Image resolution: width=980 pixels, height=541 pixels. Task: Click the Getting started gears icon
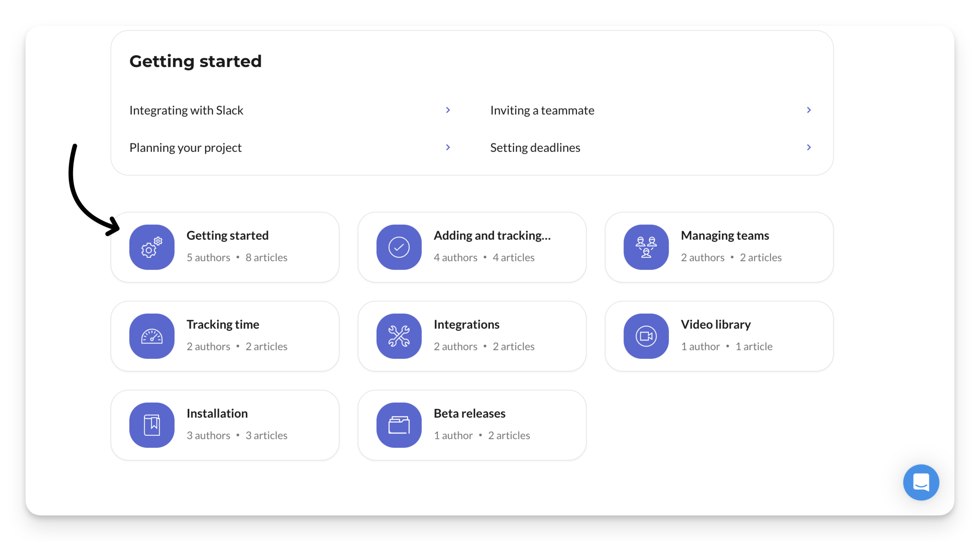tap(152, 247)
